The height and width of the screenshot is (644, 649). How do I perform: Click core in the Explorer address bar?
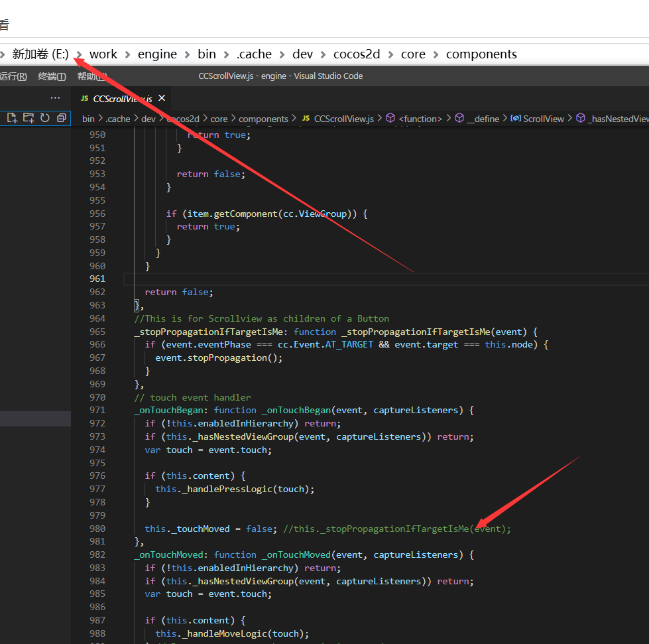tap(413, 54)
